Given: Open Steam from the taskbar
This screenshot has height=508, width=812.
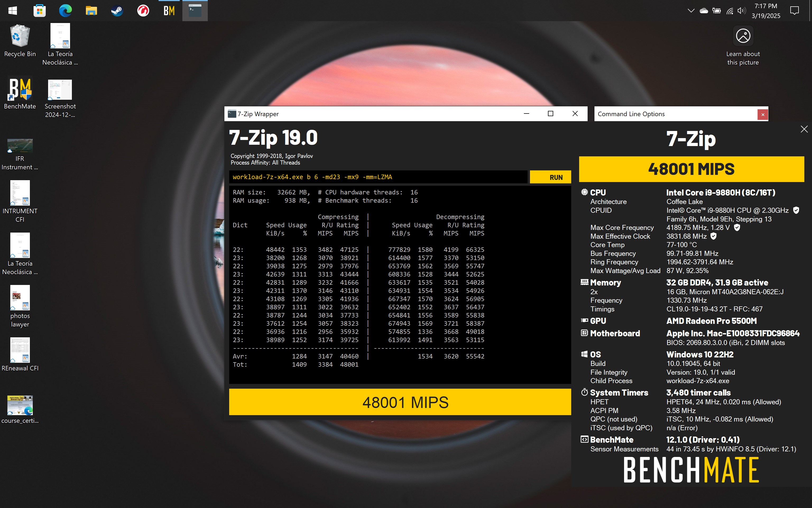Looking at the screenshot, I should [117, 11].
